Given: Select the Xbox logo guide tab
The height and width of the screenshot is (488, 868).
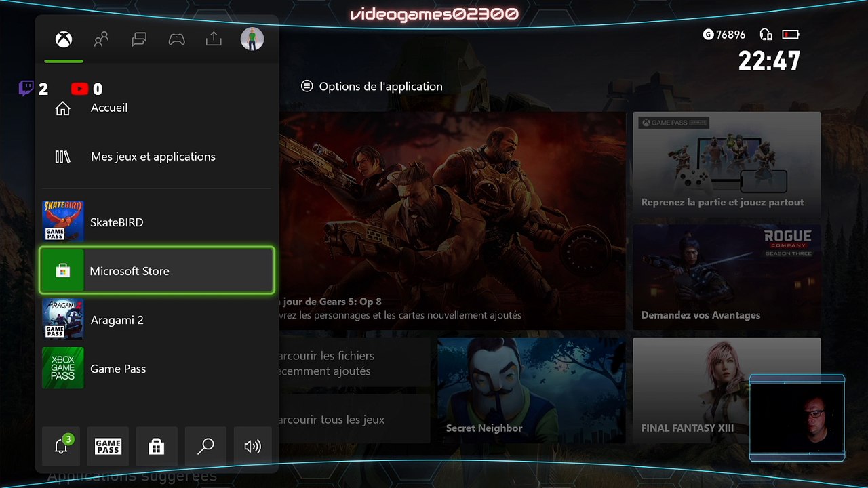Looking at the screenshot, I should click(64, 39).
